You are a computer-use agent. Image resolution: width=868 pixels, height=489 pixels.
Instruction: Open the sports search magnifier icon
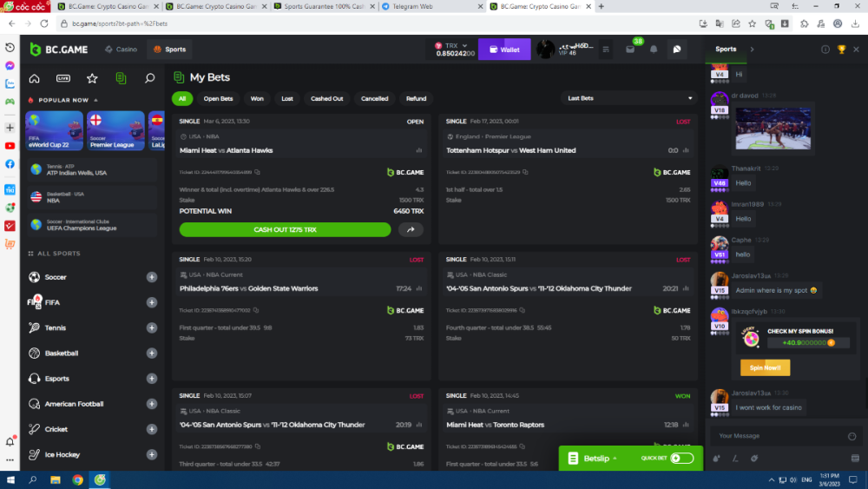point(149,78)
